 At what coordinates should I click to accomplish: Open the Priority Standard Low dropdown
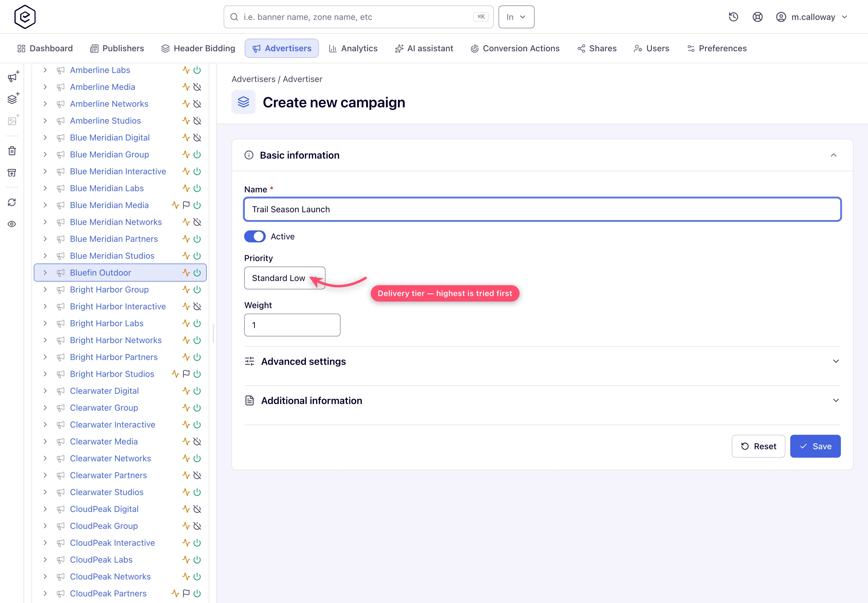285,278
